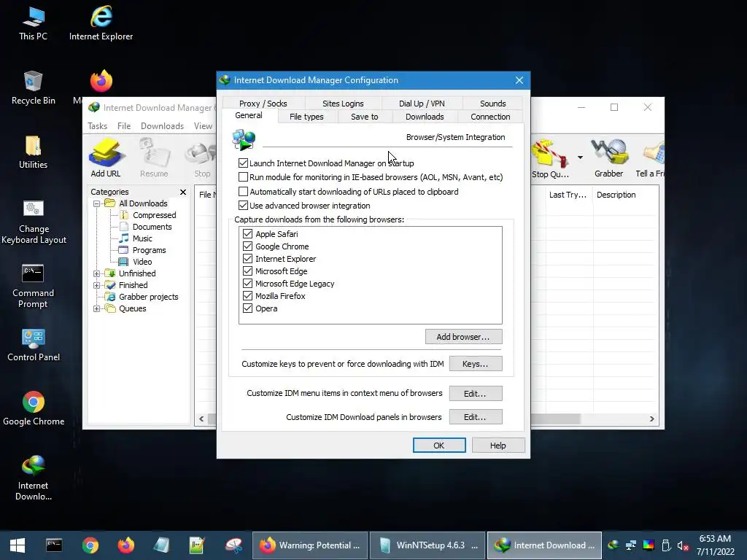Switch to the Sounds tab
Viewport: 747px width, 560px height.
click(x=492, y=104)
